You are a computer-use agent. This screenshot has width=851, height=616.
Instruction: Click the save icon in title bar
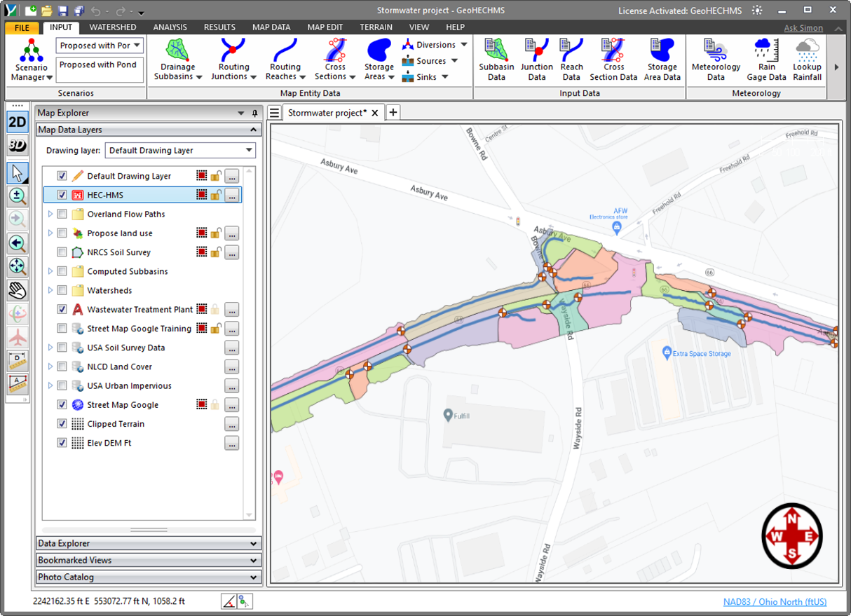(62, 11)
